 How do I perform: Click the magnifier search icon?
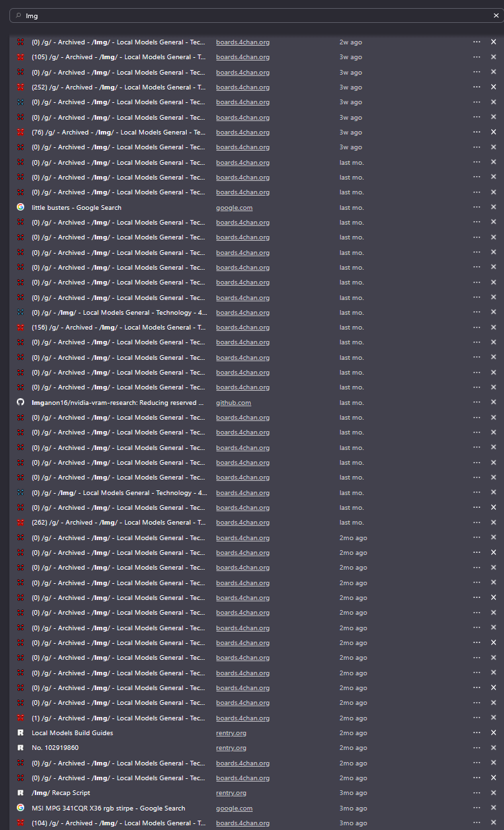pos(19,15)
